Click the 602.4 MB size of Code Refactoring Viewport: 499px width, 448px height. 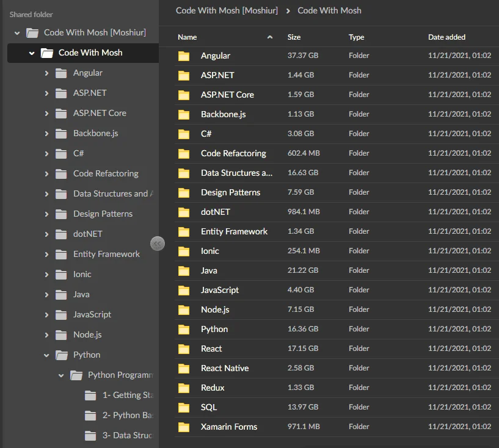click(304, 153)
